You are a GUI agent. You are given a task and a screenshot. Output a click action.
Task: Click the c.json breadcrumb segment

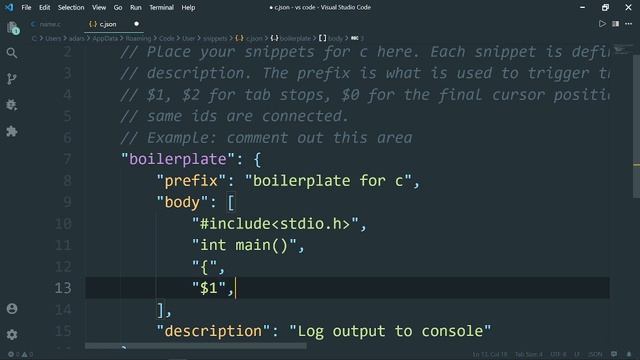(250, 38)
